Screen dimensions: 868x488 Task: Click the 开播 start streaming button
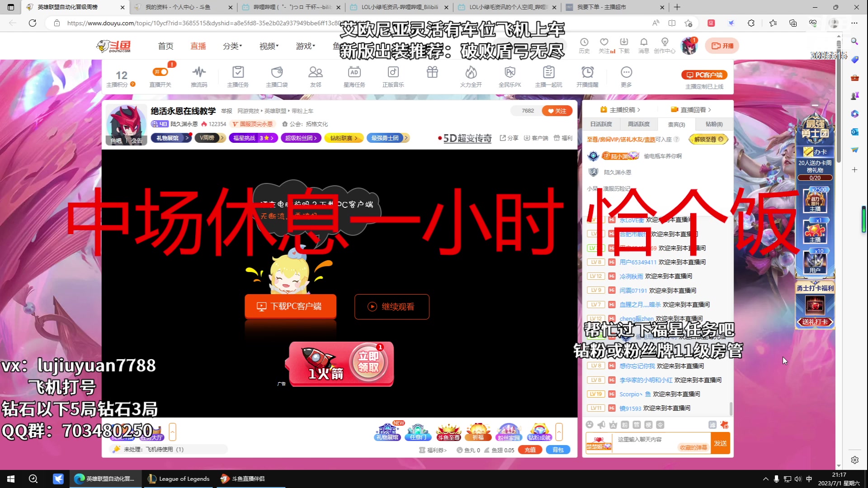click(722, 46)
